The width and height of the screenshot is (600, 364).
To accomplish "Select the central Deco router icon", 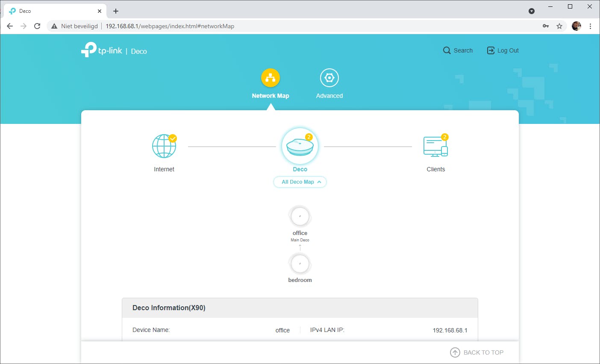I will click(x=300, y=147).
